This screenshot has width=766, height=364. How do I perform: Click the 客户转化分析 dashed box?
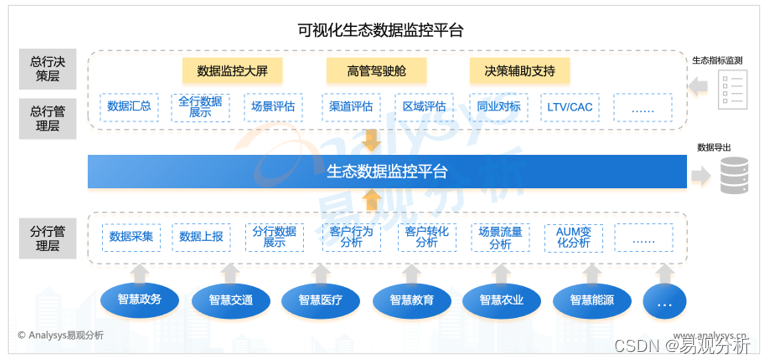(427, 237)
